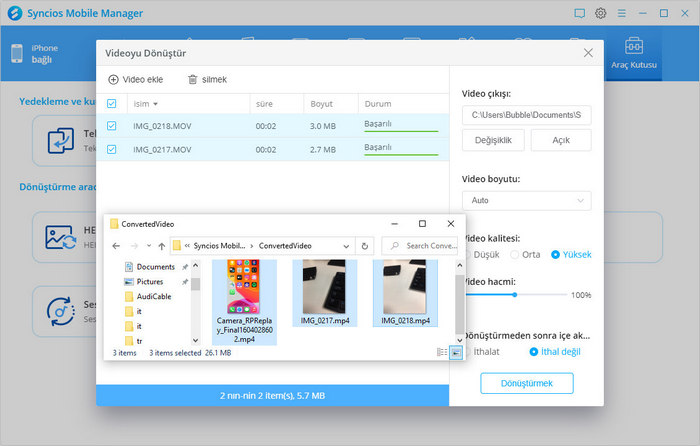Click the Boyut column header
This screenshot has width=700, height=446.
321,104
